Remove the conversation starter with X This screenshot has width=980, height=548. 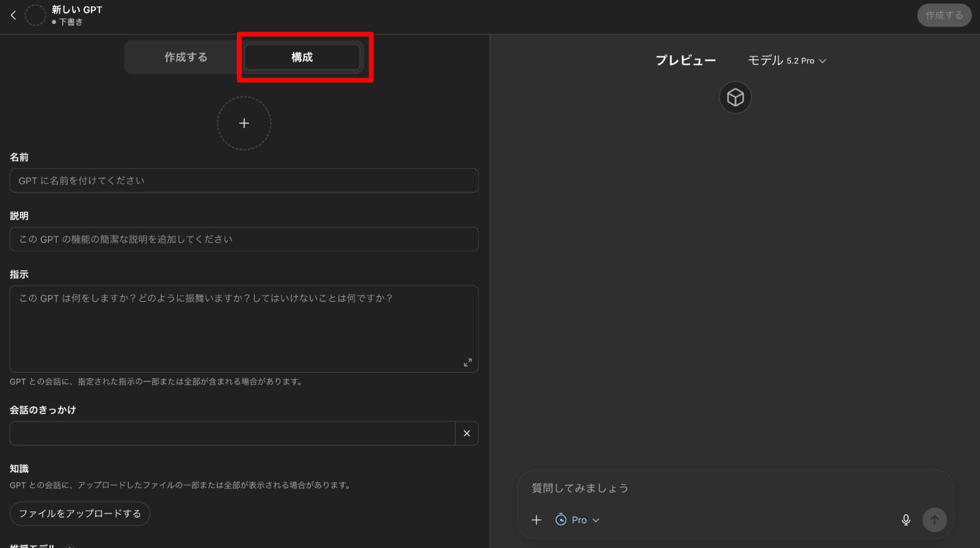tap(467, 433)
